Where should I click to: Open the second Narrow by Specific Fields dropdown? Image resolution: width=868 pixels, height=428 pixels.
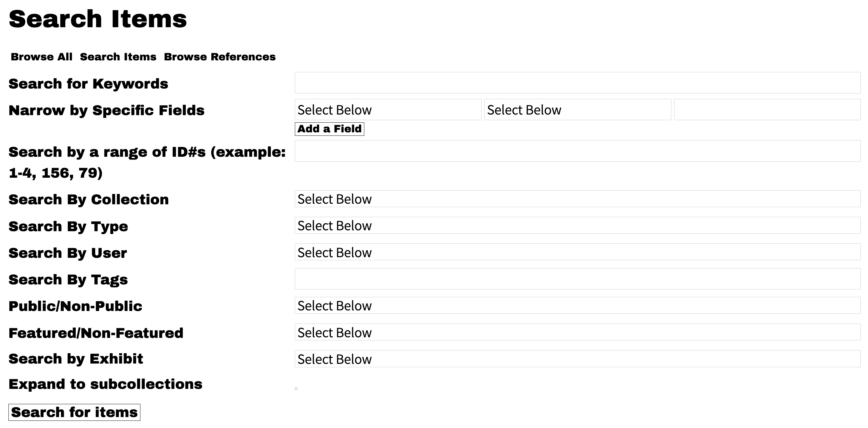point(578,110)
